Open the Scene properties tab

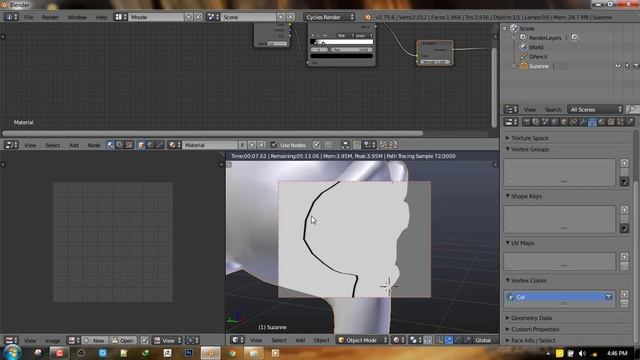[x=545, y=122]
